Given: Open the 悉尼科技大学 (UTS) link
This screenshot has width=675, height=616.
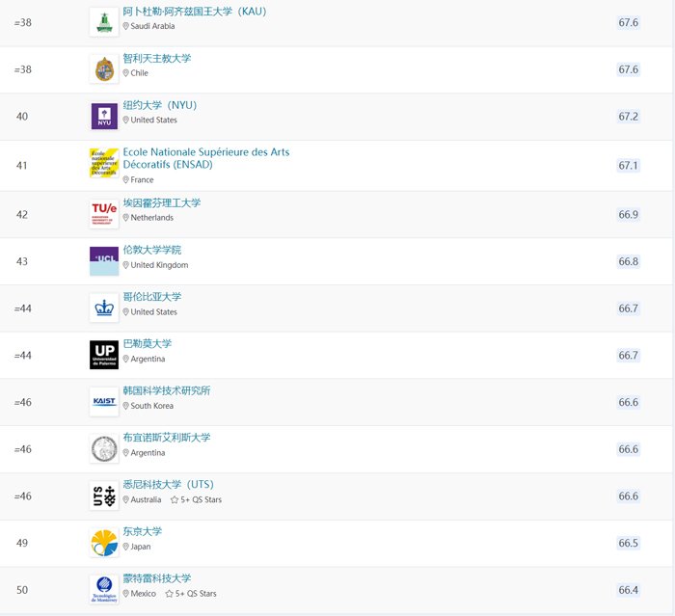Looking at the screenshot, I should 169,485.
